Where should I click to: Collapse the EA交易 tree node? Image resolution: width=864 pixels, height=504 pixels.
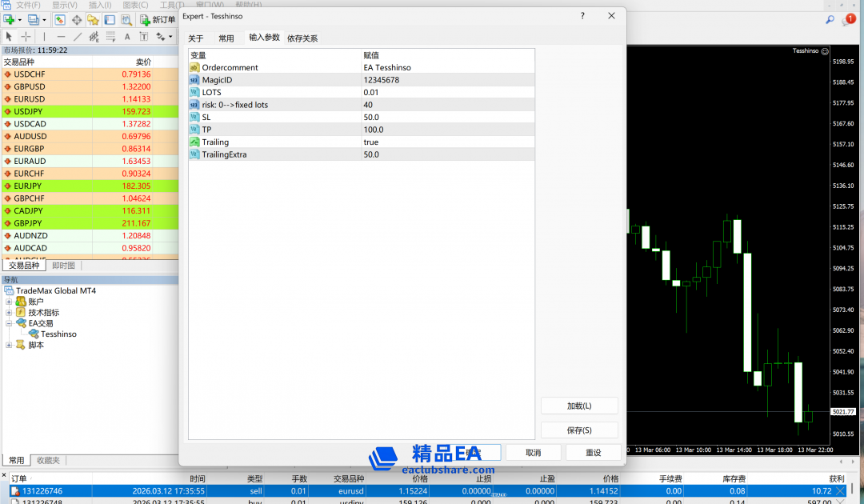point(9,323)
